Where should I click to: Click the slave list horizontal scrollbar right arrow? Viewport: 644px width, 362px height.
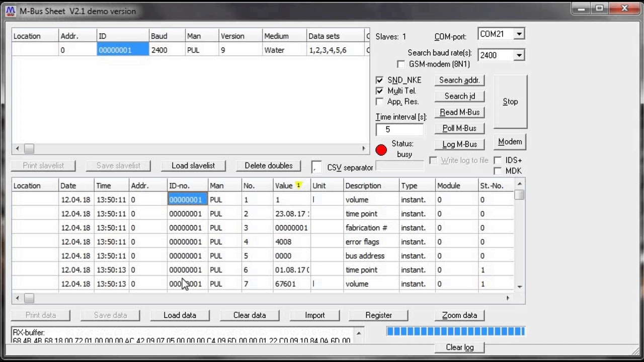point(364,149)
